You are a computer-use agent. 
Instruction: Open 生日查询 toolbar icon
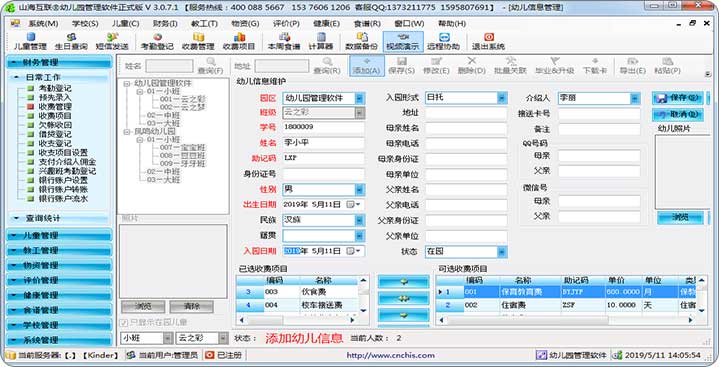pyautogui.click(x=71, y=41)
